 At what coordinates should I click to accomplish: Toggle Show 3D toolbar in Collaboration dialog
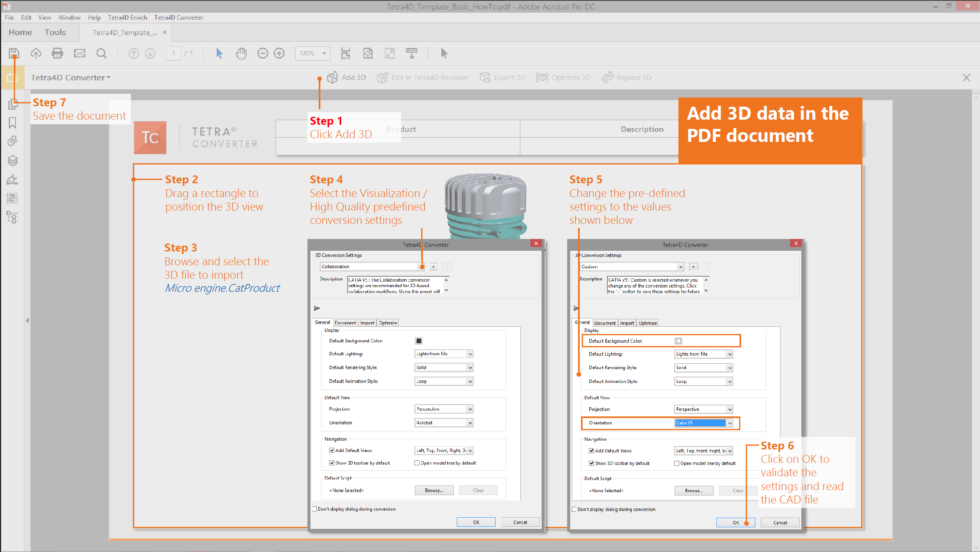click(332, 463)
